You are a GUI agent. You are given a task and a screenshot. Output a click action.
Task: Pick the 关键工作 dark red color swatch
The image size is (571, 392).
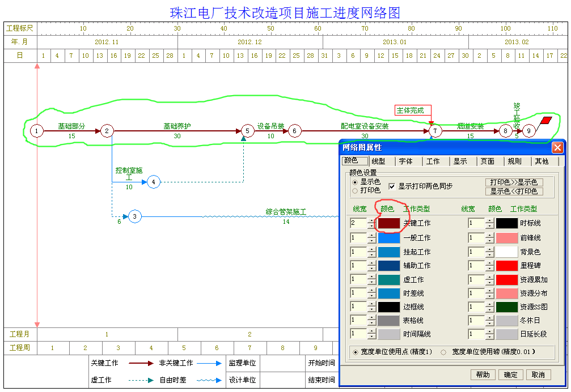[x=389, y=223]
